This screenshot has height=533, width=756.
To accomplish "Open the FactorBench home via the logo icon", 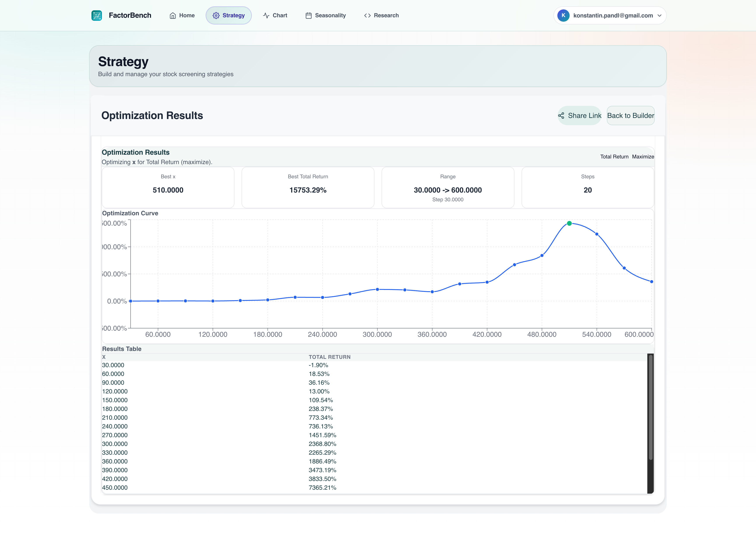I will click(97, 15).
